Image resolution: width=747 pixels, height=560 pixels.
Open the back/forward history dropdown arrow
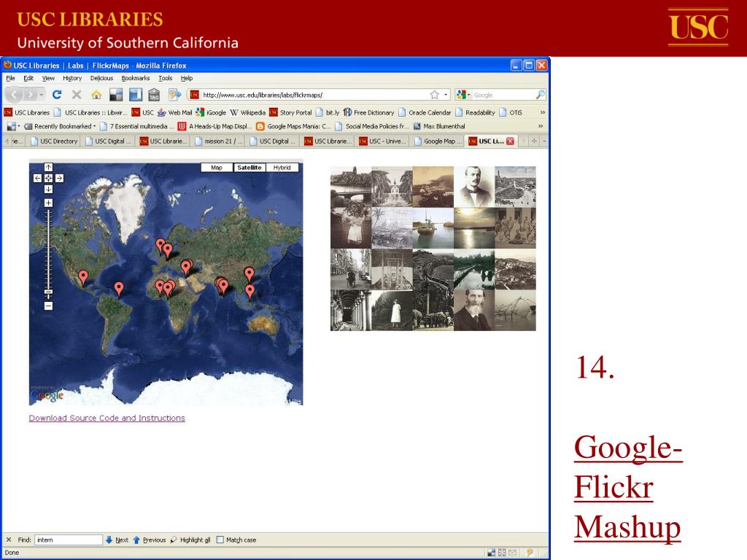[x=42, y=95]
